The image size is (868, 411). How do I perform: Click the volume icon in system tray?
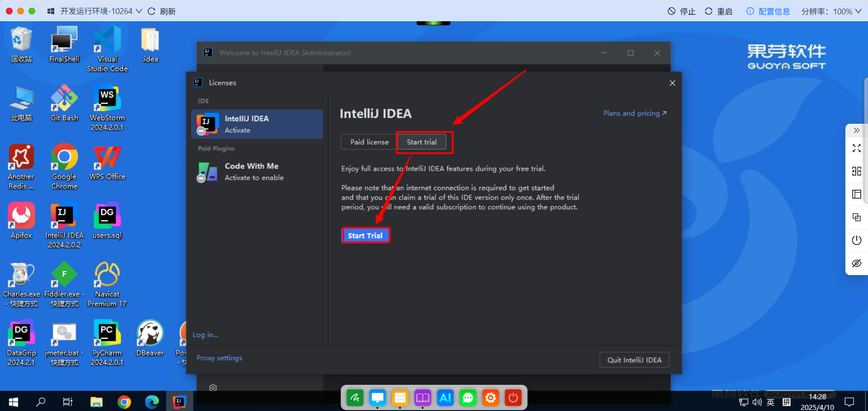[x=757, y=402]
